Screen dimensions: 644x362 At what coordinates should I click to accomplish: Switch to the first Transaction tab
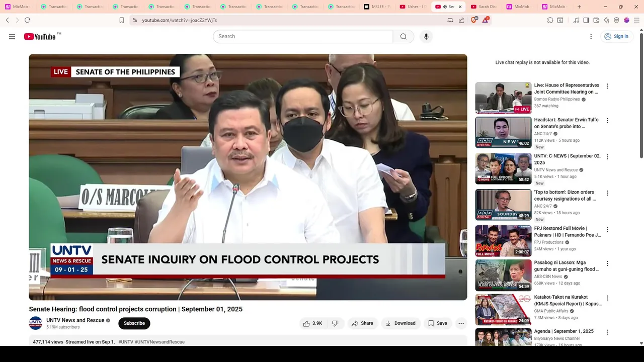pyautogui.click(x=54, y=7)
